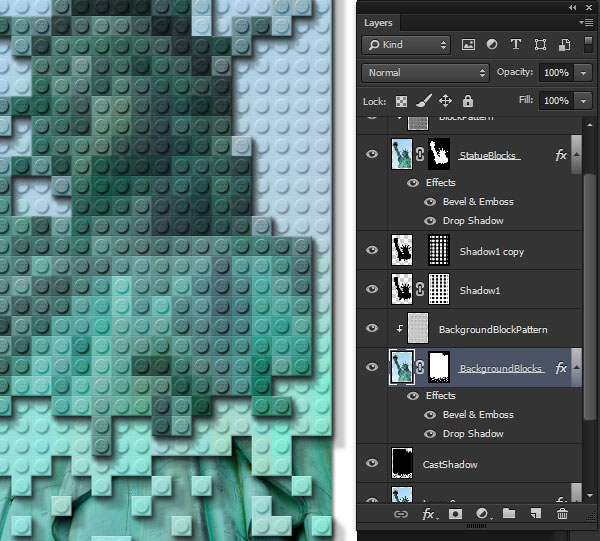Hide BackgroundBlocks Drop Shadow effect
This screenshot has width=600, height=541.
pos(430,434)
